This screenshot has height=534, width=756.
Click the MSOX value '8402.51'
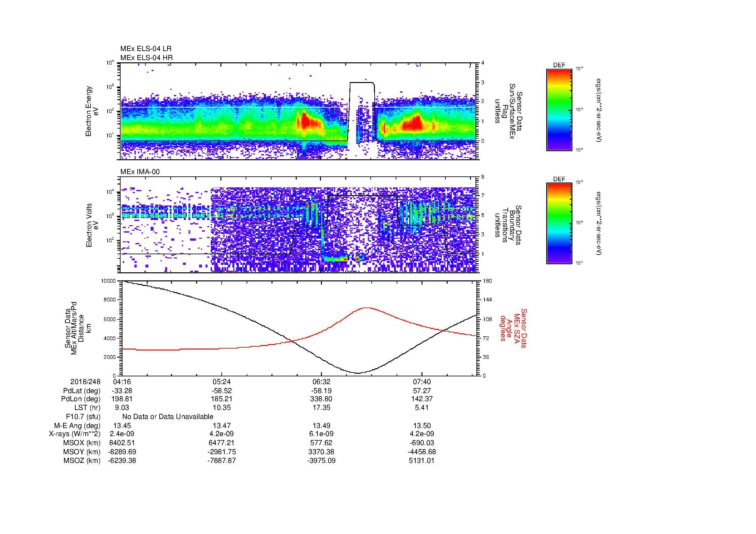tap(122, 443)
